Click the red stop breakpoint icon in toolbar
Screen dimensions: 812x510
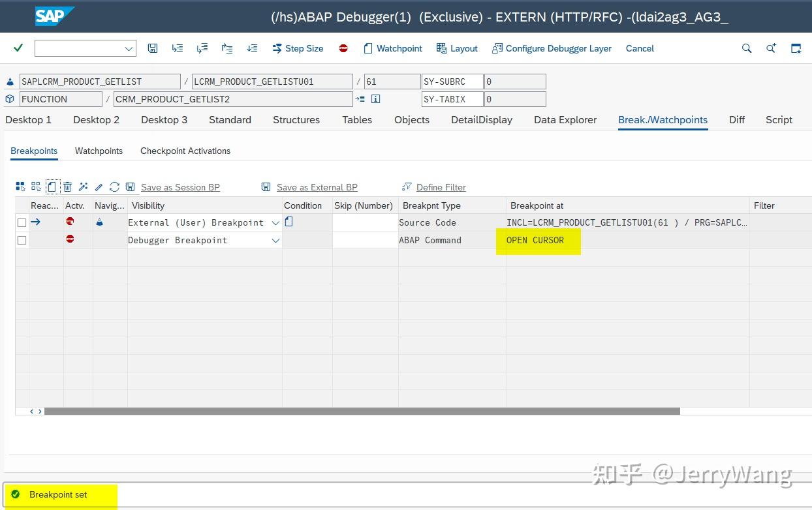(343, 48)
